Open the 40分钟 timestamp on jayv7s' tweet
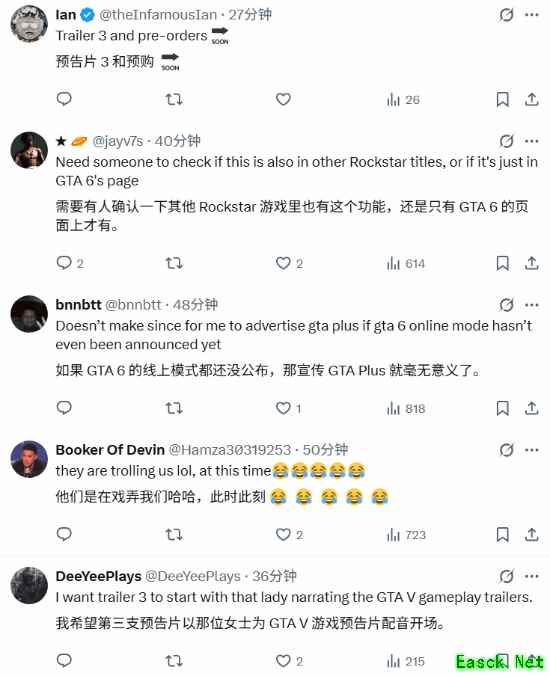 [x=178, y=141]
